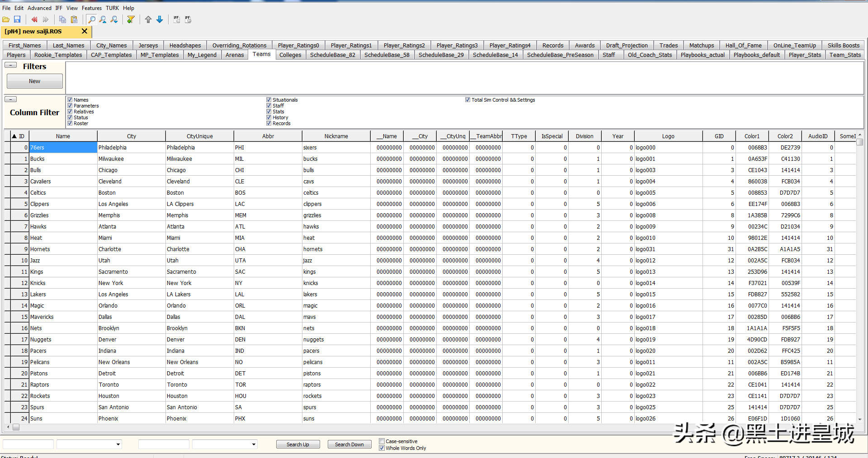Open the Features menu
868x458 pixels.
click(91, 8)
